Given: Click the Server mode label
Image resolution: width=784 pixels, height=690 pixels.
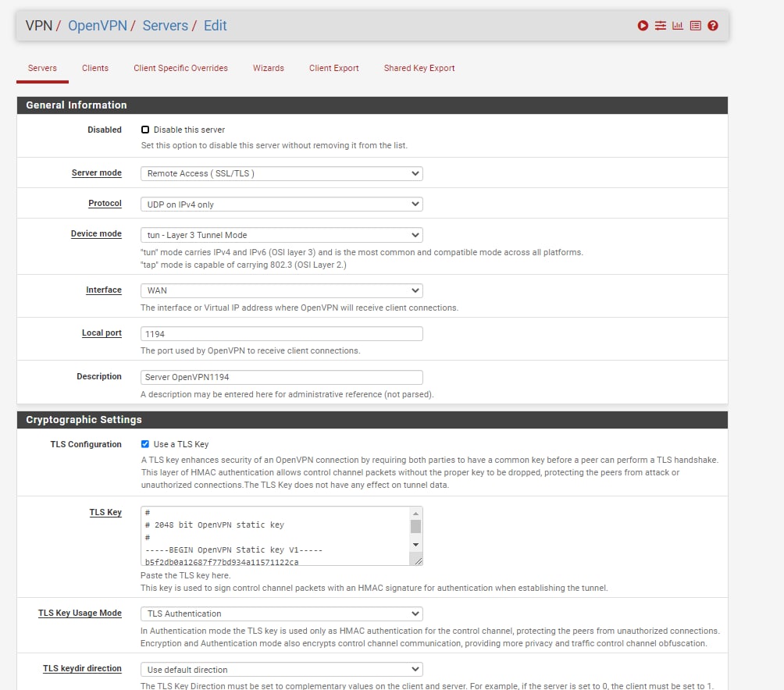Looking at the screenshot, I should point(97,172).
